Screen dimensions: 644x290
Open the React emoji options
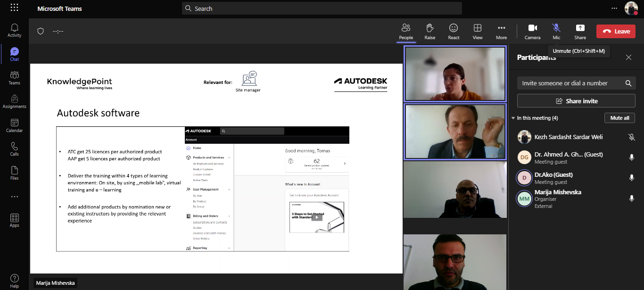pos(454,32)
